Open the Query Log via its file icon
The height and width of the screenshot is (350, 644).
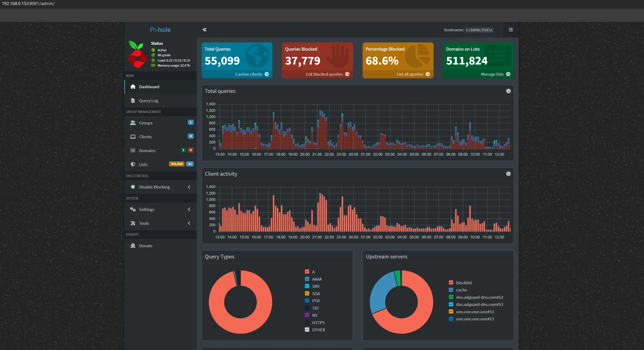(133, 101)
